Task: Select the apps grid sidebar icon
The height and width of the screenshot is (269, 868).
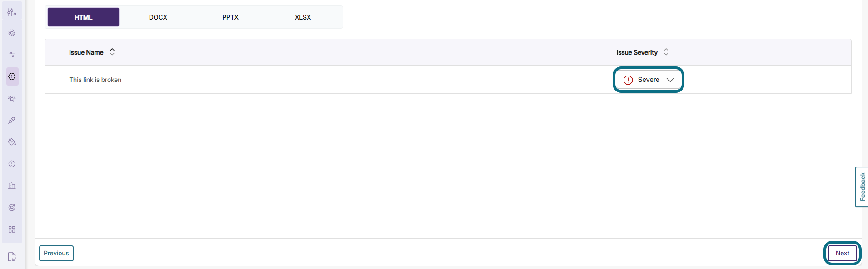Action: [12, 229]
